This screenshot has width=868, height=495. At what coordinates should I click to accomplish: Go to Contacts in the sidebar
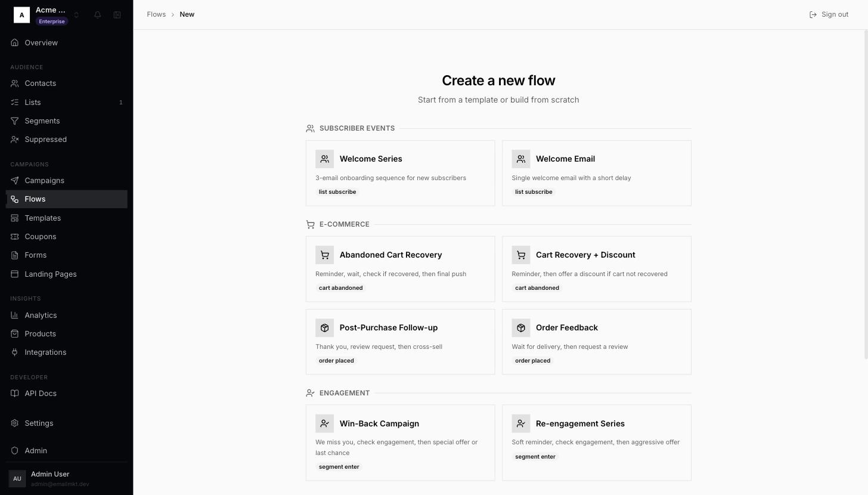coord(67,83)
